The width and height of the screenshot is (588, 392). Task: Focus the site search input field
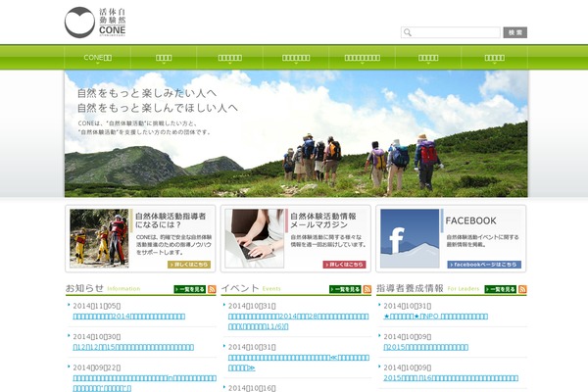451,32
